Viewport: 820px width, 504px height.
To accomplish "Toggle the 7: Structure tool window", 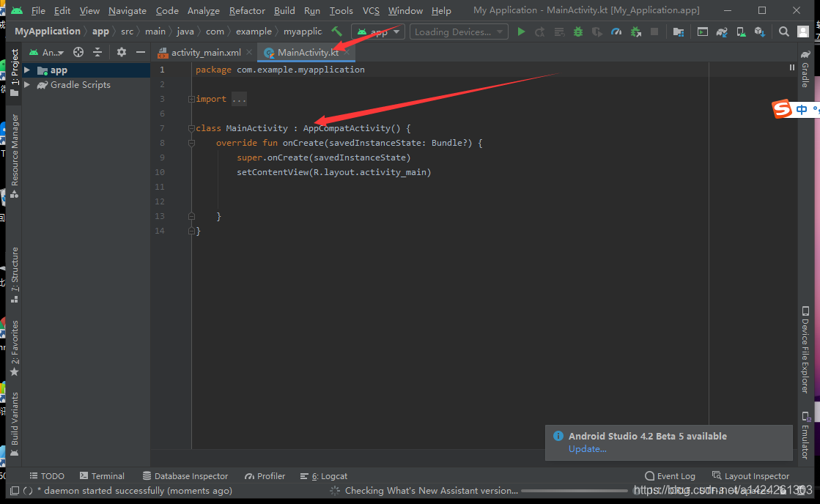I will click(x=15, y=275).
